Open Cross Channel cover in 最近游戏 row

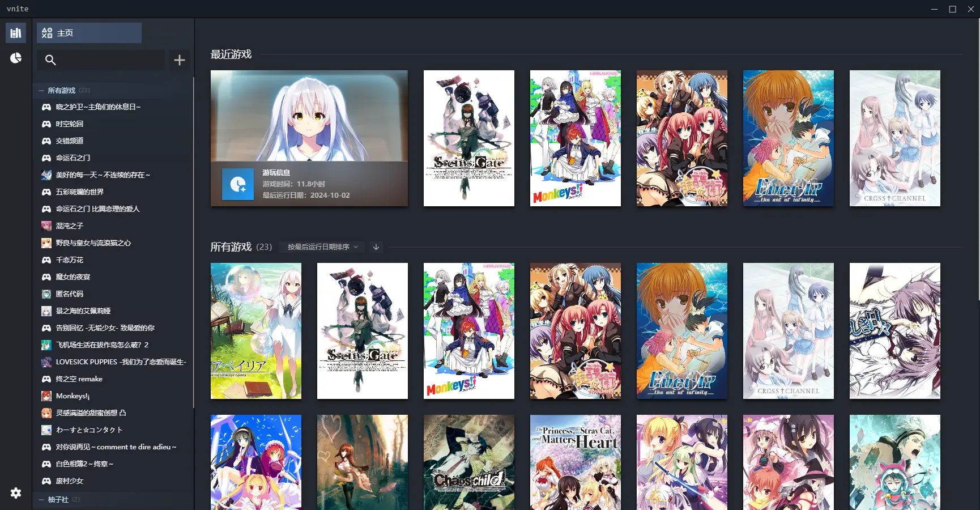(x=895, y=138)
